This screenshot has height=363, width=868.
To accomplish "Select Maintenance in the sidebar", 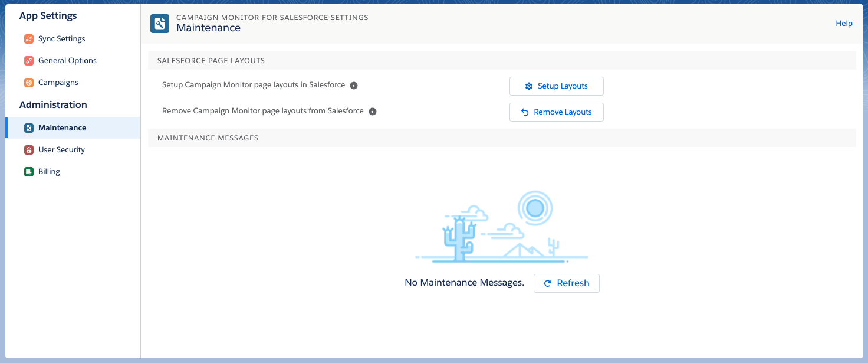I will click(73, 128).
